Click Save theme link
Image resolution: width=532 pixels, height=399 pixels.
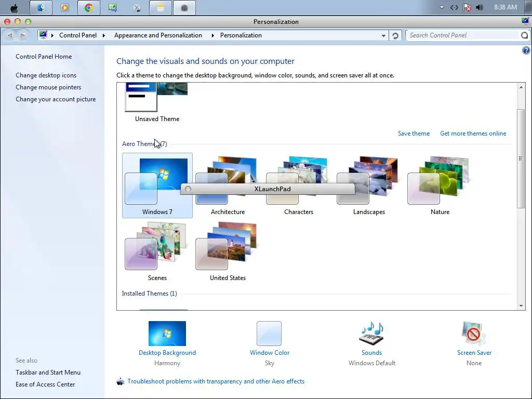414,134
